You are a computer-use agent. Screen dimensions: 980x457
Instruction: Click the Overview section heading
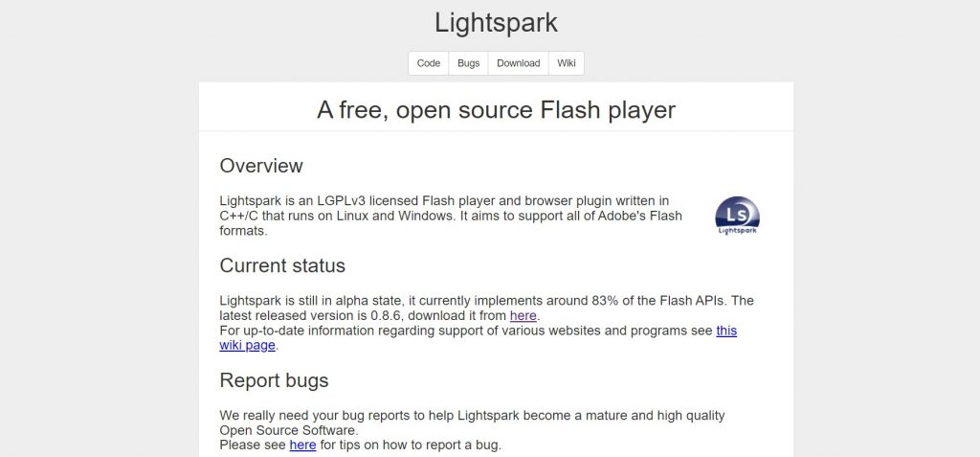(x=261, y=166)
